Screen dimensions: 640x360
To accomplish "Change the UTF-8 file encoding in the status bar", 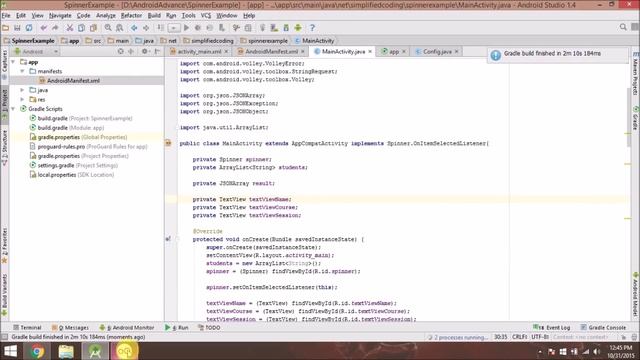I will click(x=540, y=337).
